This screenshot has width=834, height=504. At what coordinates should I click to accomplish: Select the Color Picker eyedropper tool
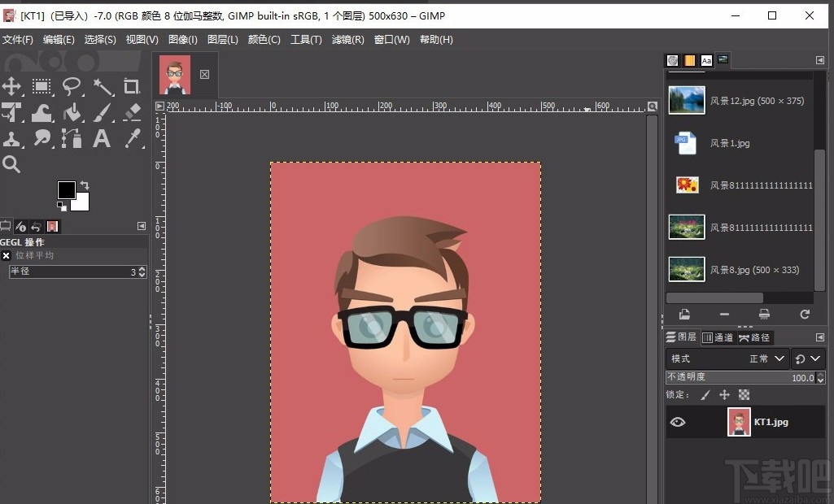[x=132, y=138]
